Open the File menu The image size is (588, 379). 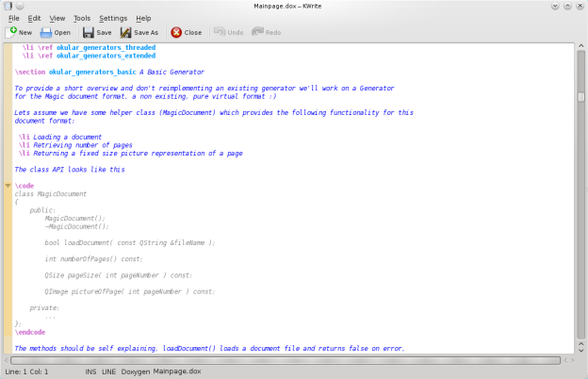point(13,18)
